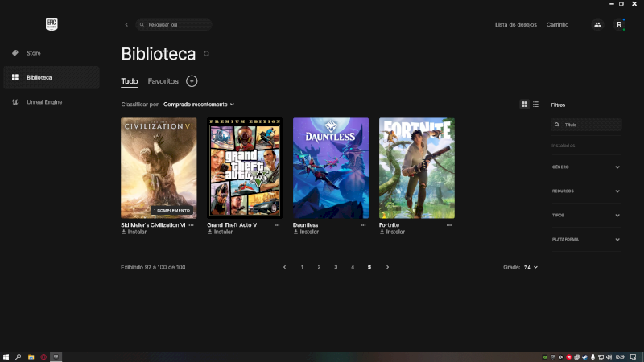Image resolution: width=644 pixels, height=362 pixels.
Task: Go to page 4
Action: click(x=353, y=267)
